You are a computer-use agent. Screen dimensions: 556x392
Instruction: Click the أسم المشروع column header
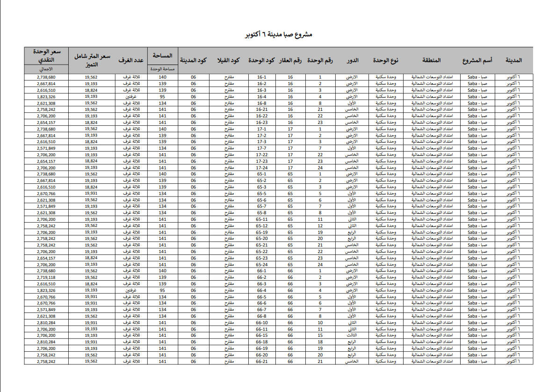[x=477, y=60]
